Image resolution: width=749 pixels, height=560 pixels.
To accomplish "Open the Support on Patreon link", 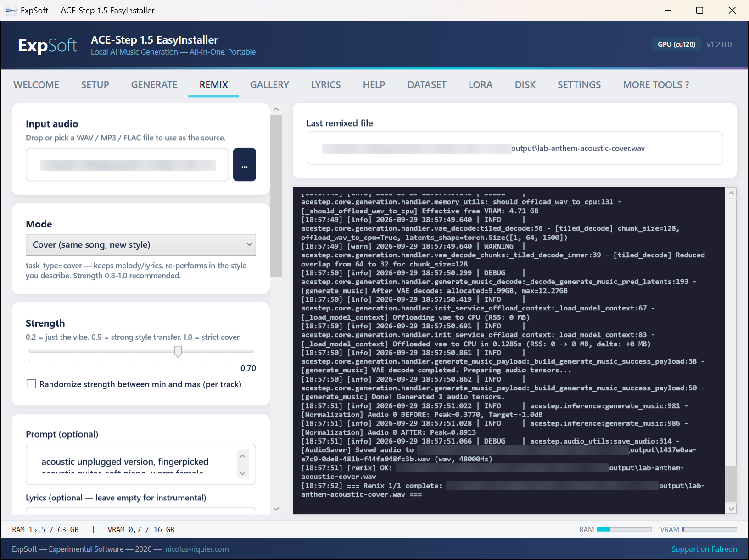I will tap(704, 549).
